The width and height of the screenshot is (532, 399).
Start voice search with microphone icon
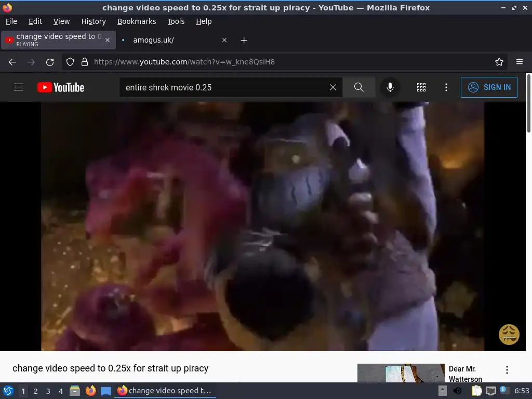click(x=390, y=87)
